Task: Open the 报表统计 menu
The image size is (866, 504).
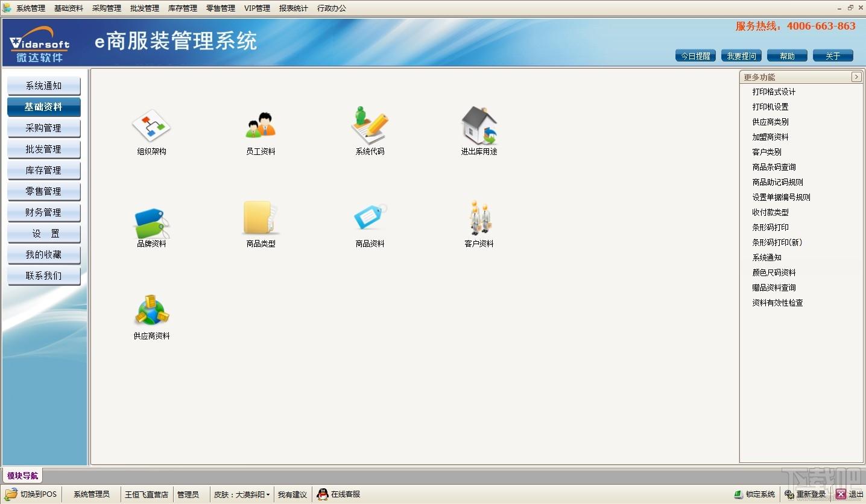Action: click(x=294, y=8)
